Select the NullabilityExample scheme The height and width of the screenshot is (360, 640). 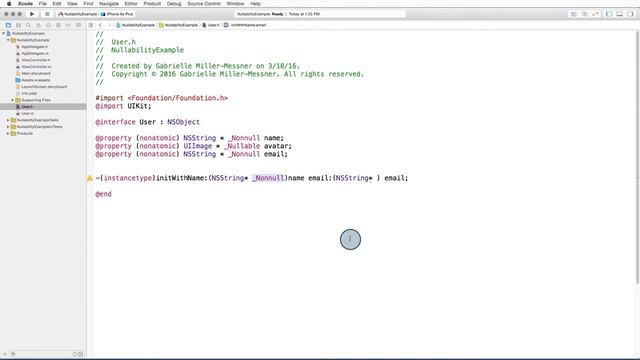78,14
